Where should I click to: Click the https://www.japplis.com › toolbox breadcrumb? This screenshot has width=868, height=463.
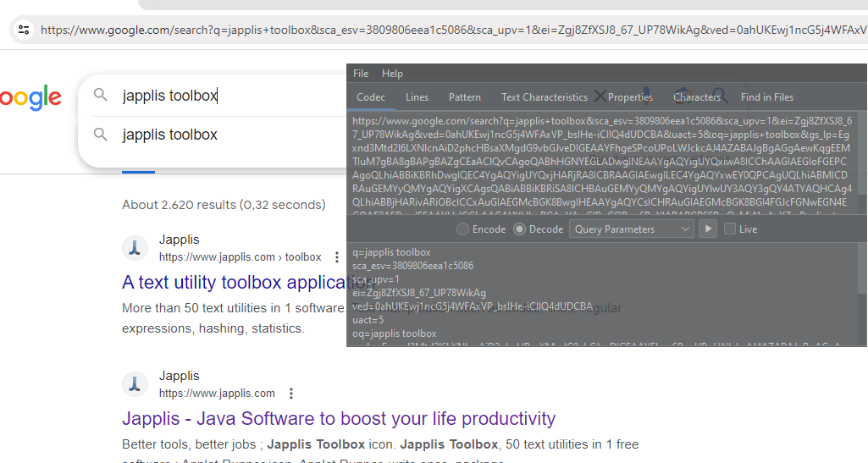pyautogui.click(x=240, y=257)
